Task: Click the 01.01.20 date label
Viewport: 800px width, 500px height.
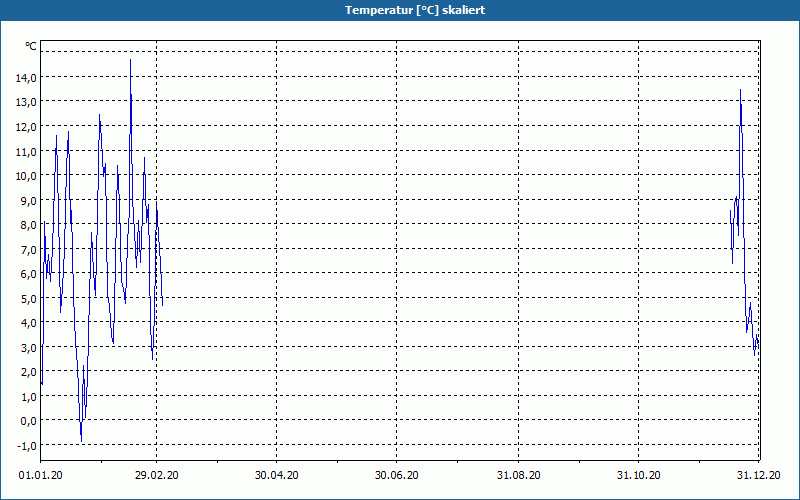Action: click(x=41, y=475)
